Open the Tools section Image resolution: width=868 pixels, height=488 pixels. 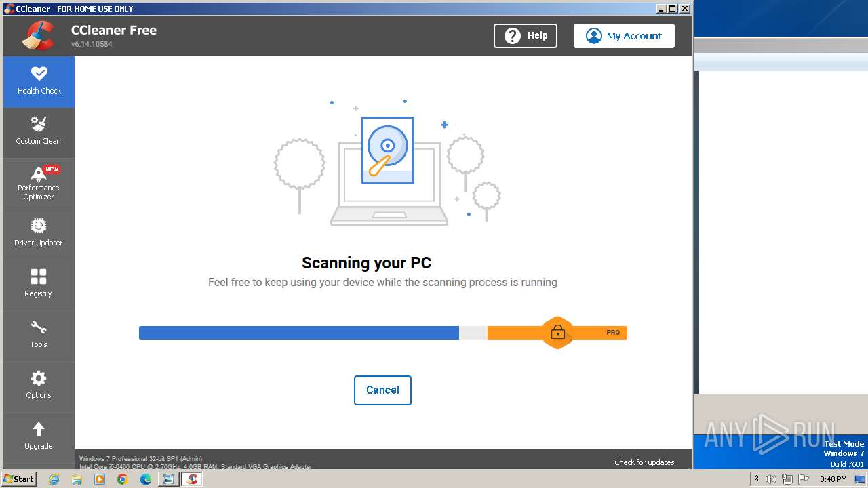[39, 336]
